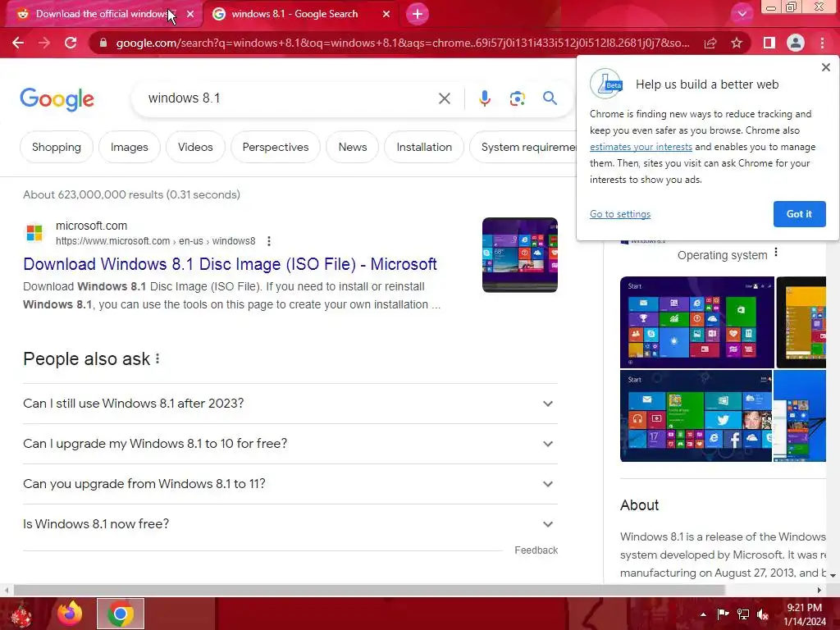840x630 pixels.
Task: Search by image with the Lens icon
Action: [x=517, y=98]
